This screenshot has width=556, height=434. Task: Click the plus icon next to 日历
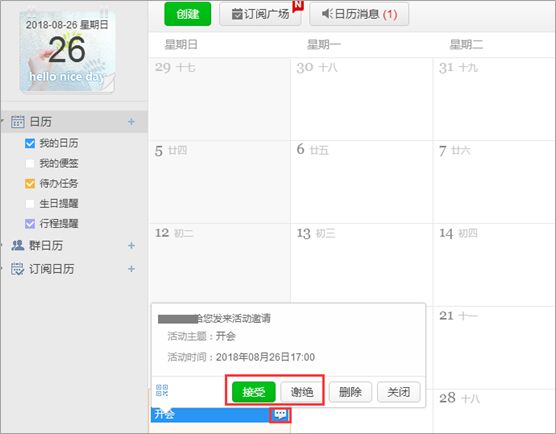pos(131,122)
